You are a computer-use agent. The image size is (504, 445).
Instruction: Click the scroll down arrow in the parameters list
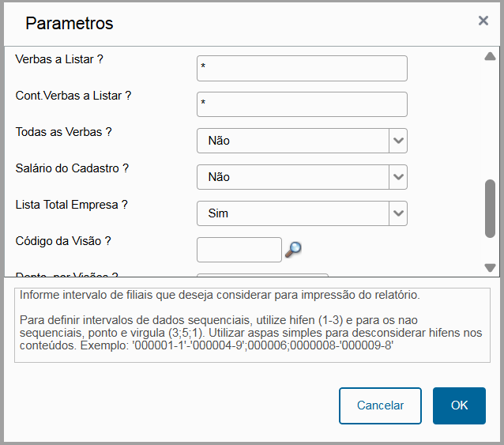tap(490, 267)
